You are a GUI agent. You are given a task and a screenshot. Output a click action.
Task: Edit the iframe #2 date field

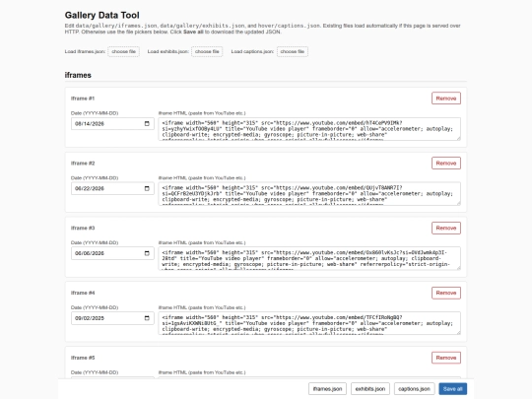tap(112, 188)
